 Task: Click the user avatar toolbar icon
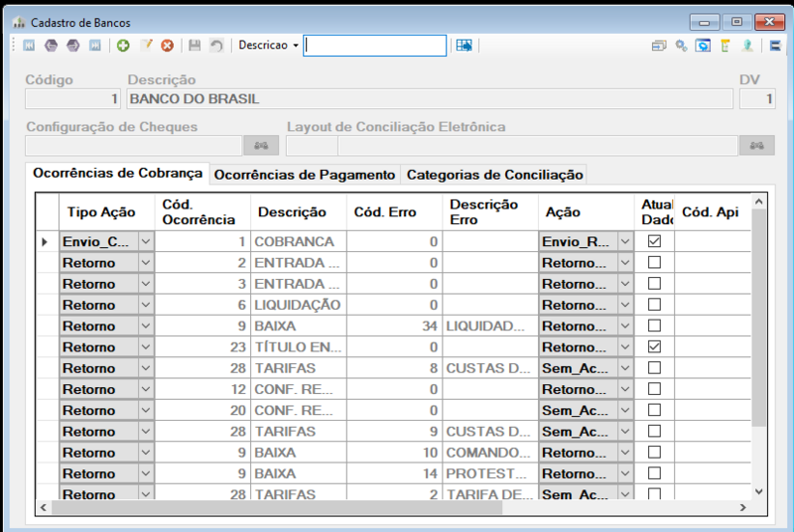[x=747, y=46]
